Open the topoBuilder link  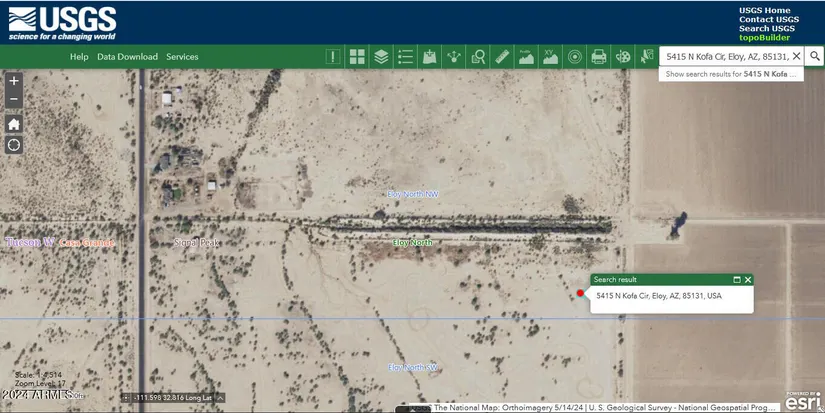click(x=762, y=37)
